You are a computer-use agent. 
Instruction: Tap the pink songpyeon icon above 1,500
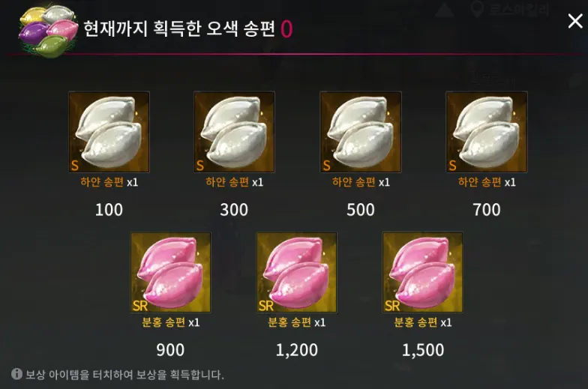click(x=423, y=273)
